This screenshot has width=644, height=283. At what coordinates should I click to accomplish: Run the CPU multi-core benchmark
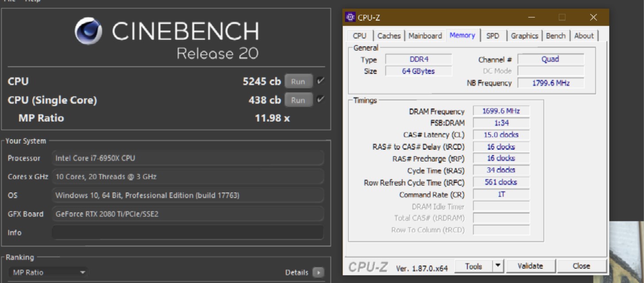(298, 81)
